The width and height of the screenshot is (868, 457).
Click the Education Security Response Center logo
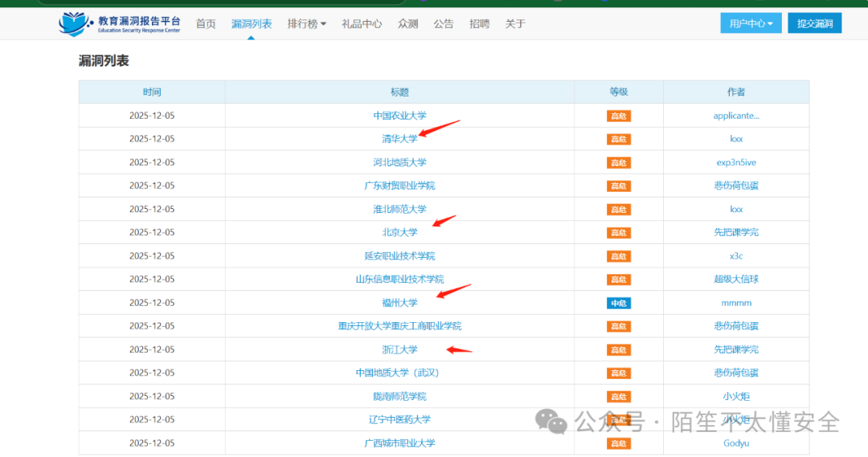click(120, 24)
